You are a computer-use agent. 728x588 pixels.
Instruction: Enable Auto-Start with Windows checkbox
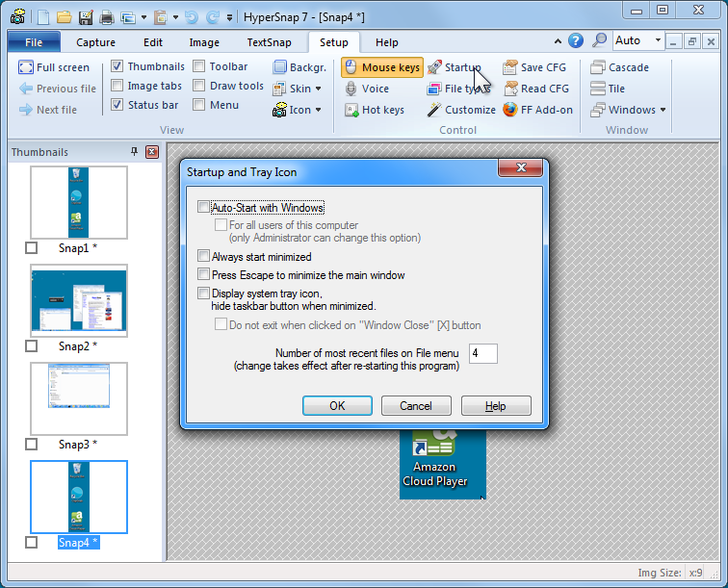(203, 207)
